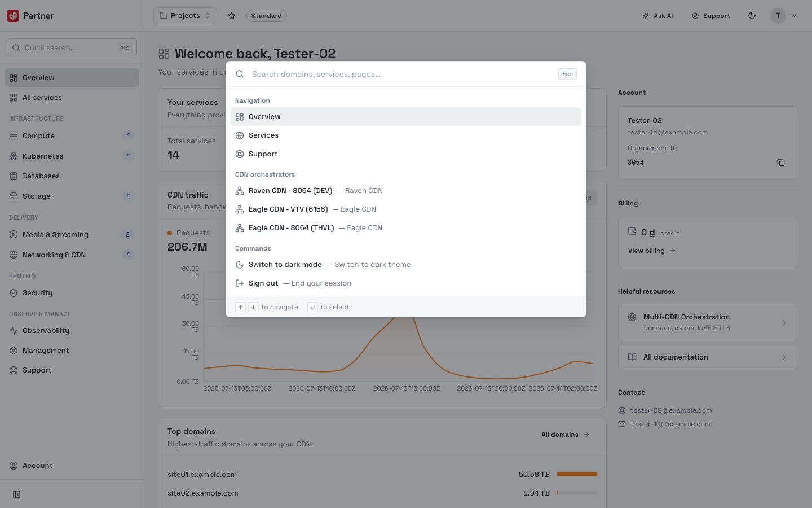Choose Raven CDN - 8064 (DEV) orchestrator
Image resolution: width=812 pixels, height=508 pixels.
[406, 191]
